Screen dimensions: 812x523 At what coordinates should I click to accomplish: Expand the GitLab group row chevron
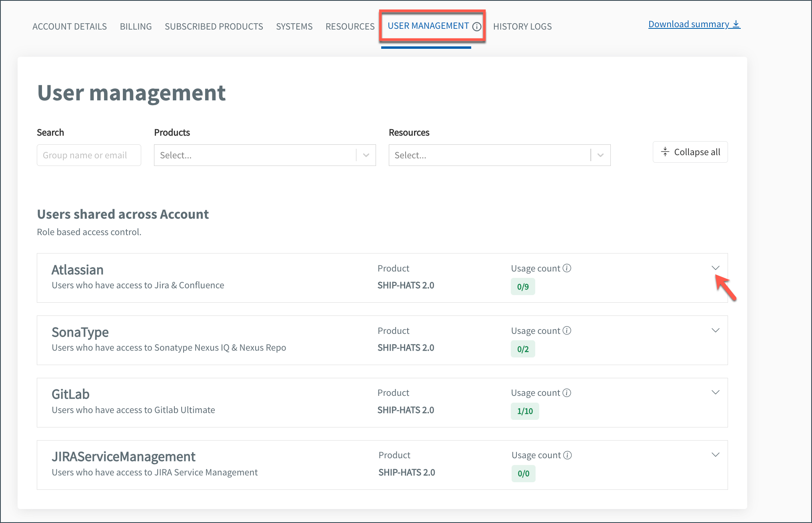[716, 392]
